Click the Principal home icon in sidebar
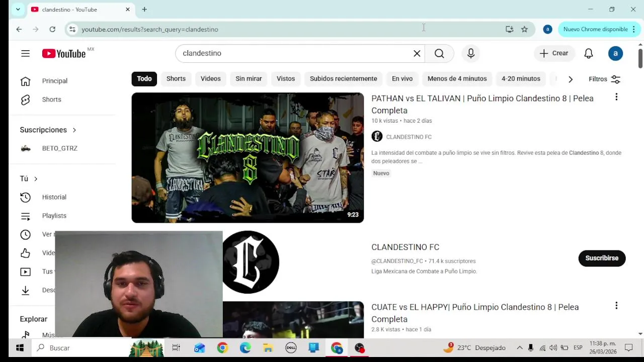 point(25,81)
